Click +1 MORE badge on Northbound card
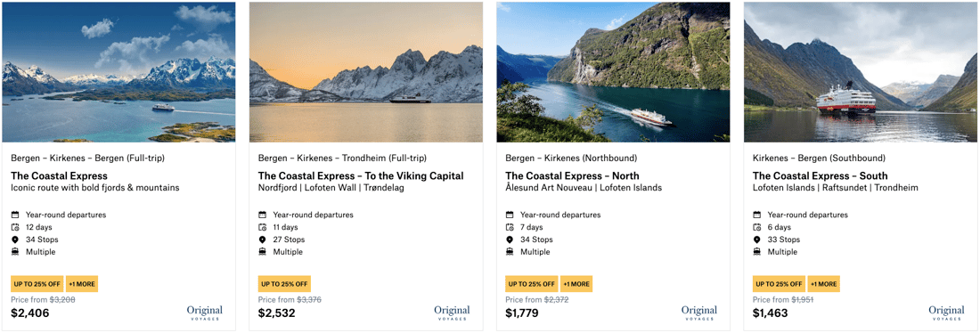Viewport: 980px width, 333px height. (x=576, y=284)
